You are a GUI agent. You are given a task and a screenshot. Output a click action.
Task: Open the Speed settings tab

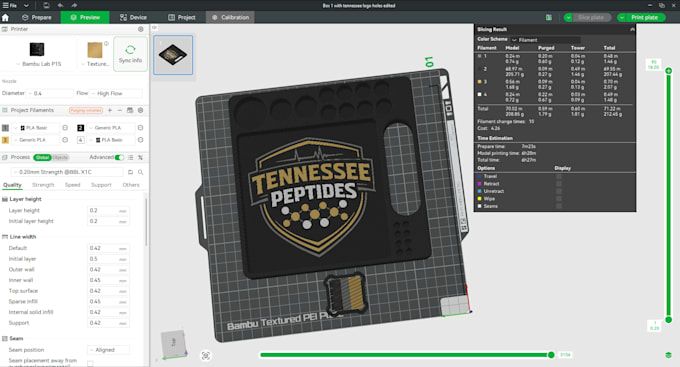72,185
